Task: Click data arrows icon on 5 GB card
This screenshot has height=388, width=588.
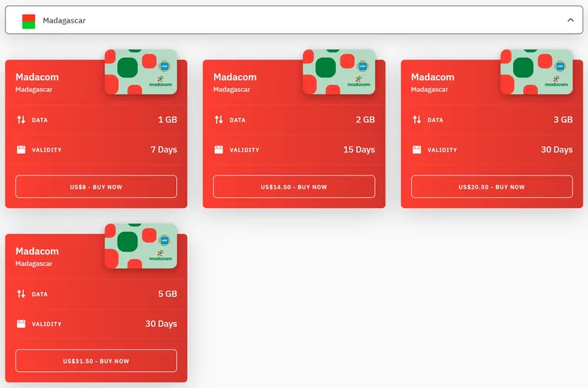Action: tap(21, 294)
